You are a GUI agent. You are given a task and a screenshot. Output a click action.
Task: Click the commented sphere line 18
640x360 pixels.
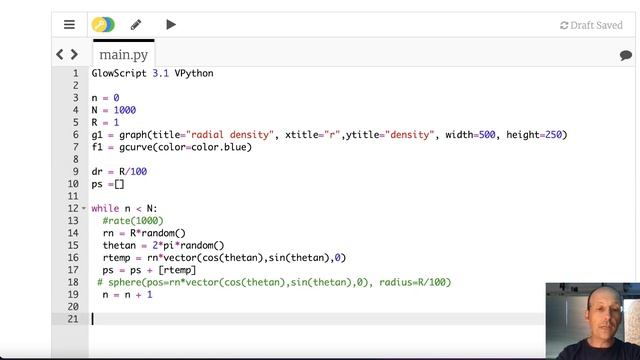pyautogui.click(x=274, y=282)
